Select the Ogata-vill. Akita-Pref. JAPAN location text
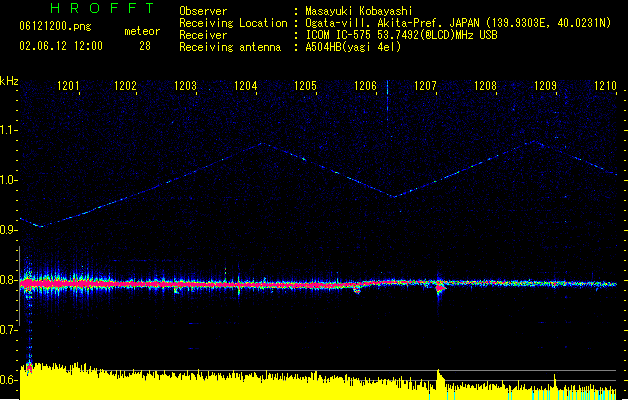Image resolution: width=629 pixels, height=400 pixels. [x=458, y=23]
